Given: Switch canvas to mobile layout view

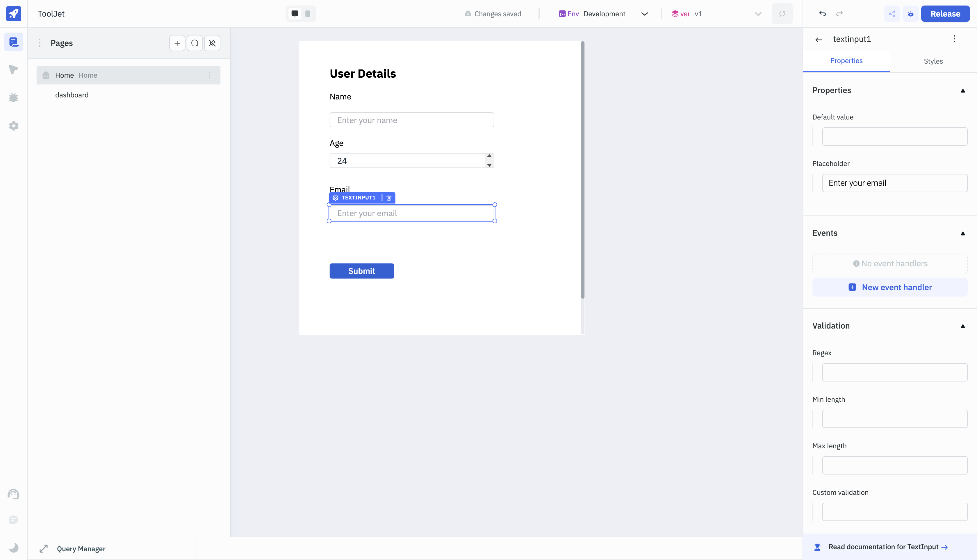Looking at the screenshot, I should point(307,14).
